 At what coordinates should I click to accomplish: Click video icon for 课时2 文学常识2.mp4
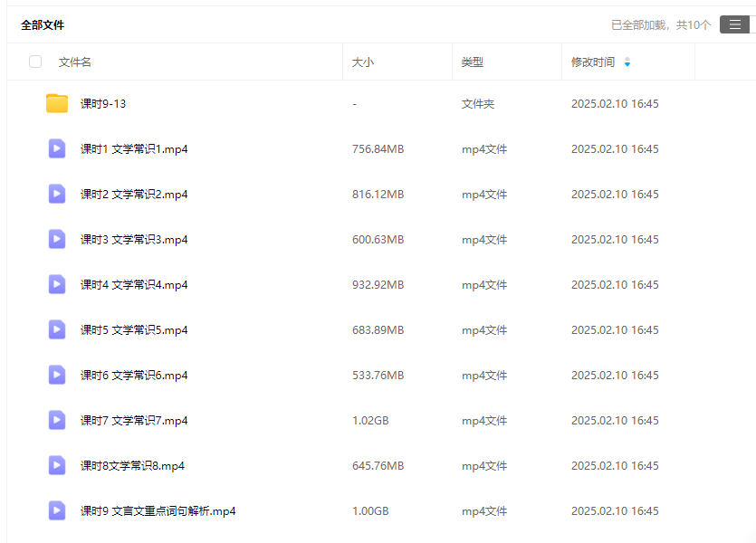[57, 195]
